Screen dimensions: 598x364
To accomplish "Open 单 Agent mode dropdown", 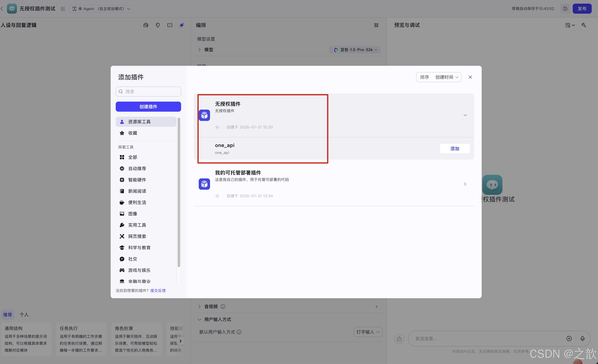I will tap(101, 9).
